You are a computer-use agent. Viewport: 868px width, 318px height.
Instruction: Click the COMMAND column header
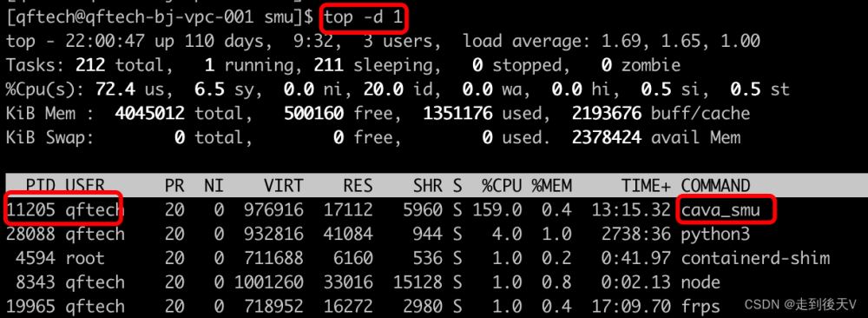point(715,186)
